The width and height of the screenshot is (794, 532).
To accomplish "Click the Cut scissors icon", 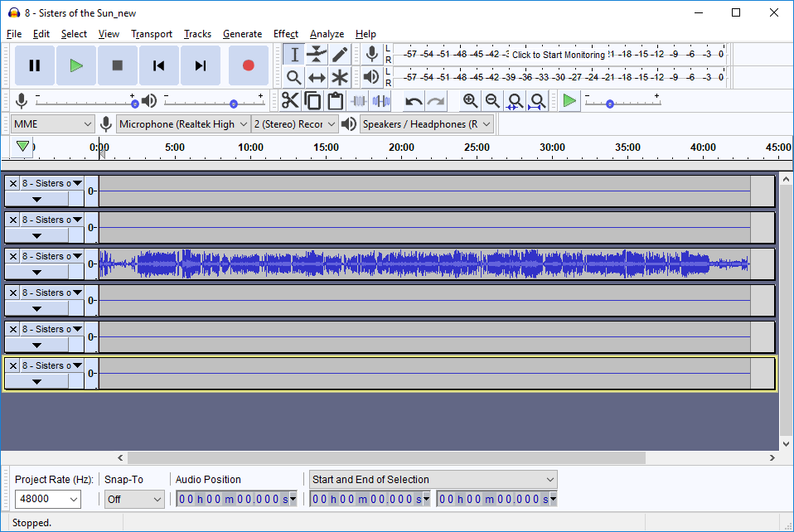I will click(x=290, y=101).
